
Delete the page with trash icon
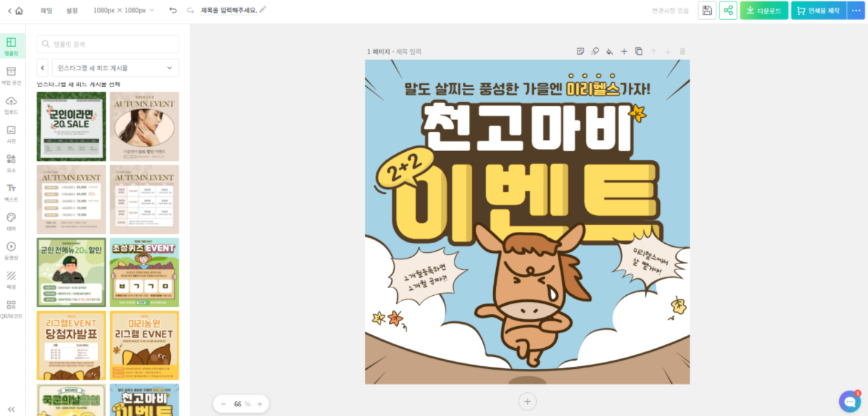coord(682,51)
